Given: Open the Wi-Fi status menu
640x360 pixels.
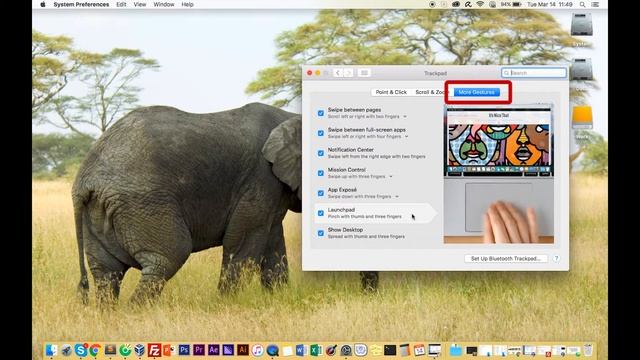Looking at the screenshot, I should pos(480,4).
